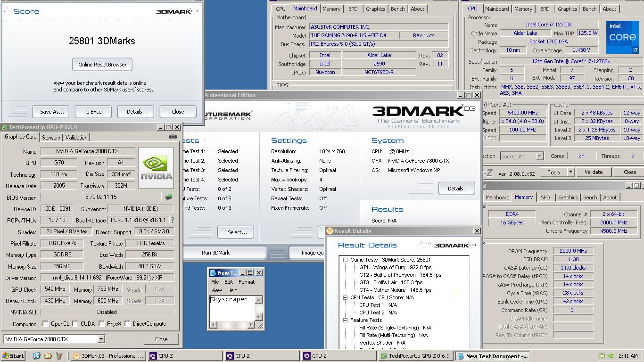Click the Notepad vertical scrollbar down arrow

258,317
